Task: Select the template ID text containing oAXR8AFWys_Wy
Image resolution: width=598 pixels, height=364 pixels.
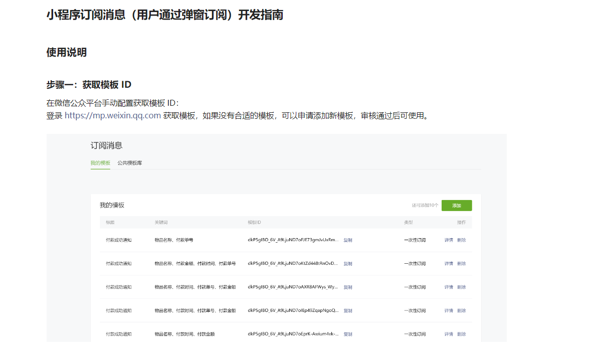Action: (293, 287)
